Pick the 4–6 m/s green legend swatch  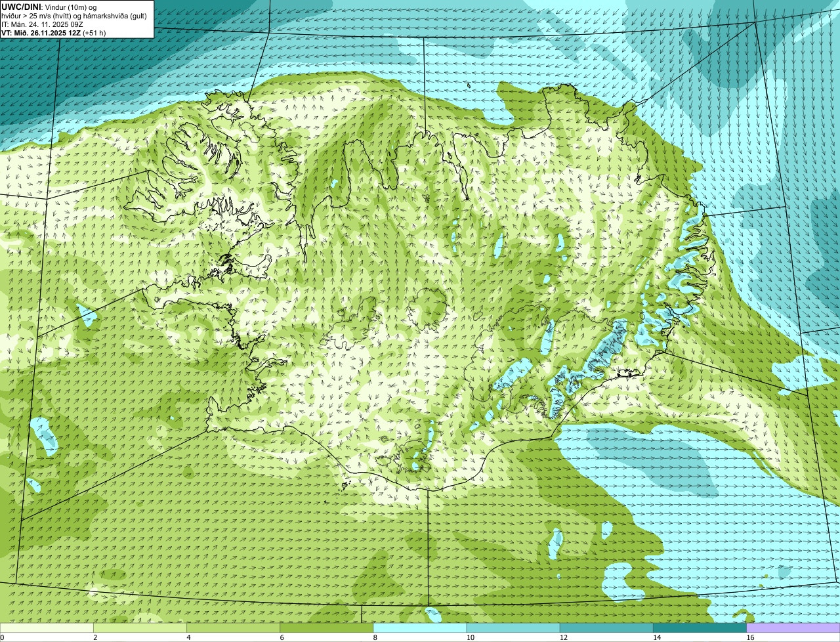[233, 628]
